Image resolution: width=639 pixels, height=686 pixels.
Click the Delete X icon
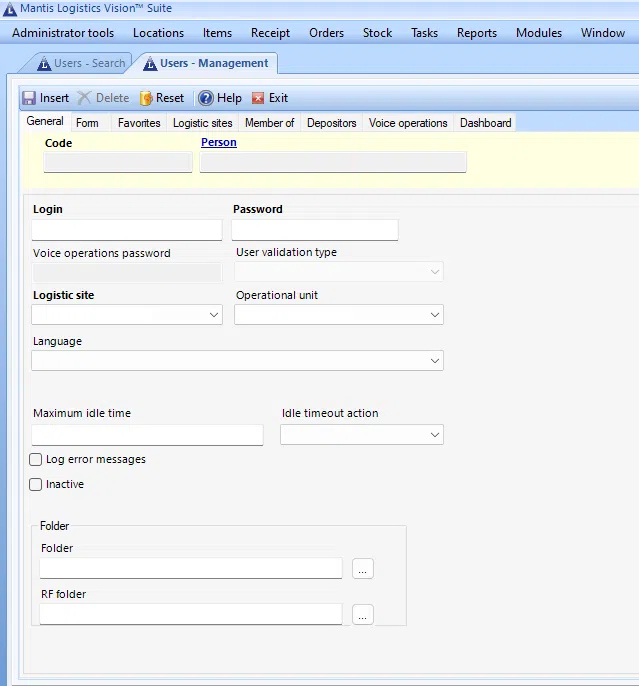[x=85, y=98]
